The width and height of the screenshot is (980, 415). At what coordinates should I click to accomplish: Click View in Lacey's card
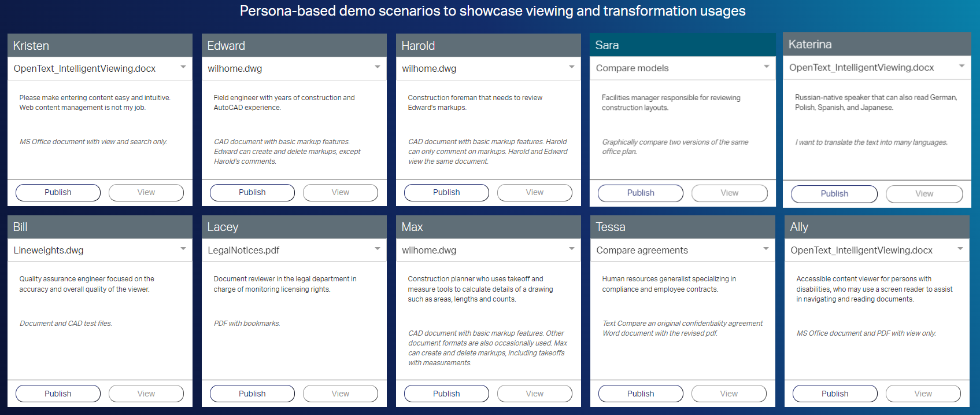340,394
